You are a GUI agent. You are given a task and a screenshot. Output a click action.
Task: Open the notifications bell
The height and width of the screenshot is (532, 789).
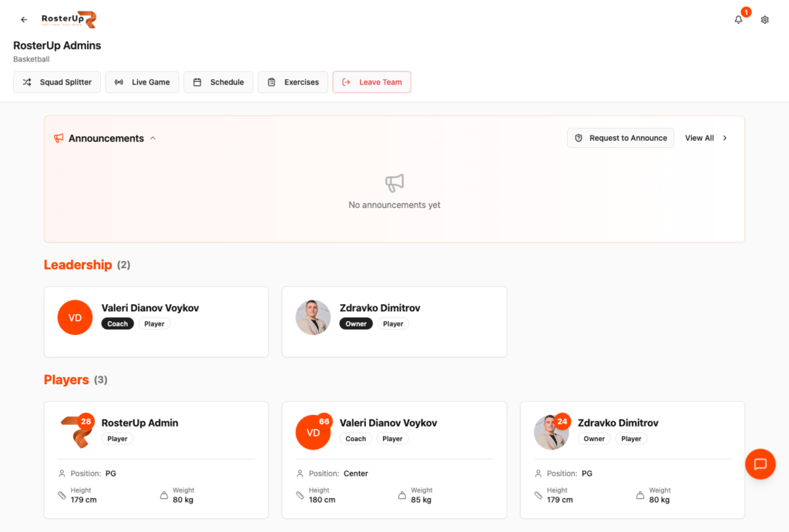tap(738, 19)
